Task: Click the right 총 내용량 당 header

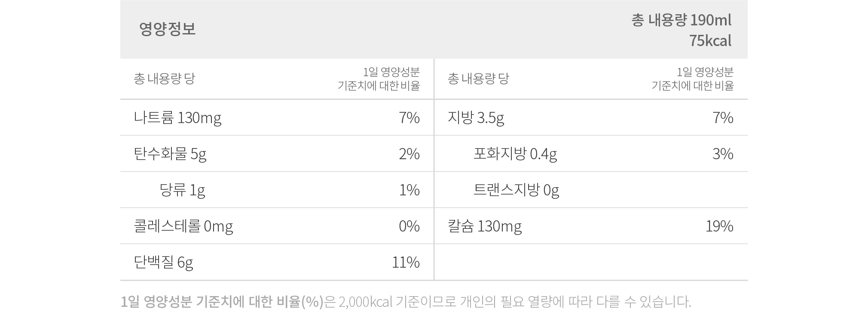Action: click(x=478, y=78)
